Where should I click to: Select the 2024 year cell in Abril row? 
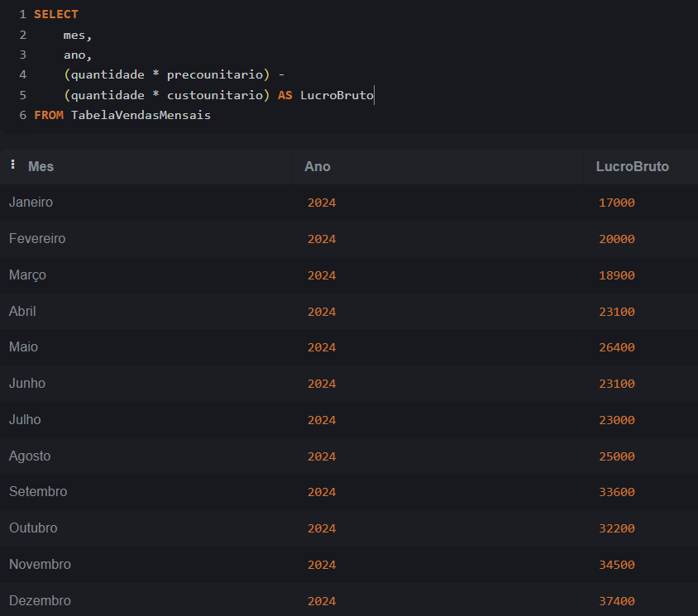click(x=322, y=312)
